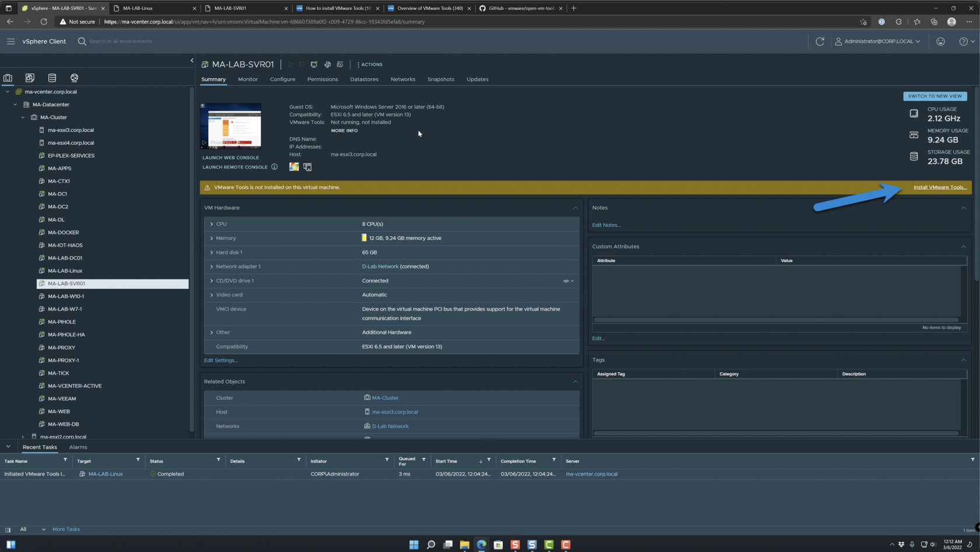Open Microsoft Store from taskbar

tap(498, 544)
